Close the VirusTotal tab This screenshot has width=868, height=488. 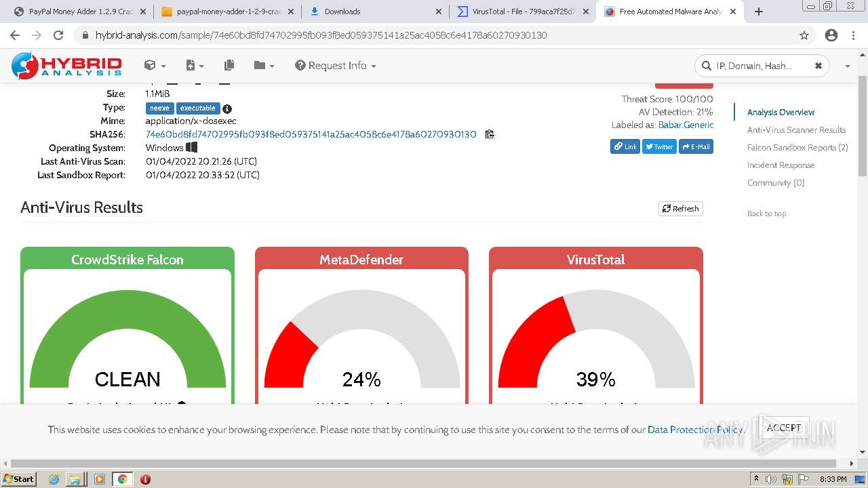[586, 12]
